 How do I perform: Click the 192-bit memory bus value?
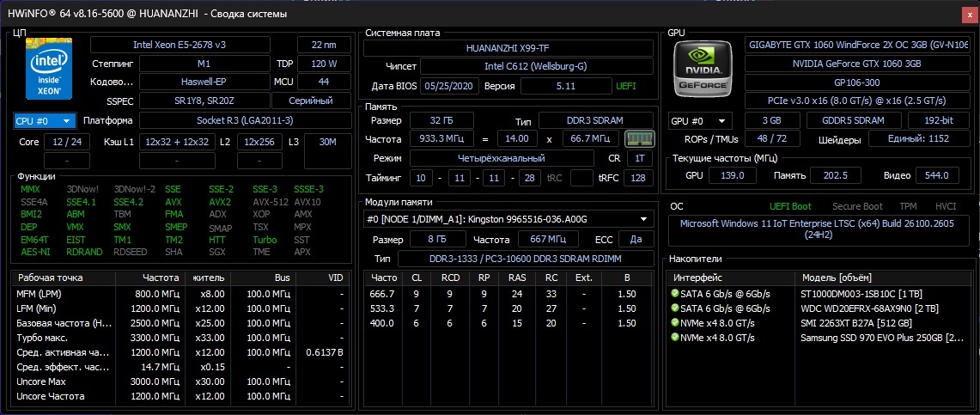[938, 120]
